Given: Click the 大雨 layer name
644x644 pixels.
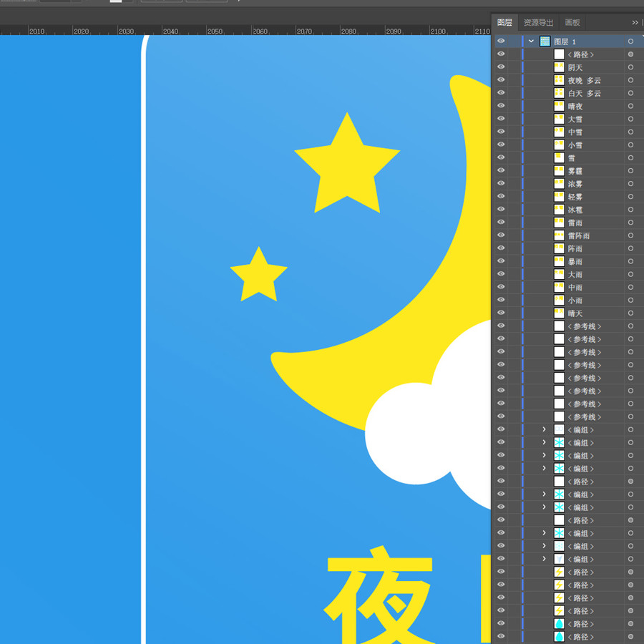Looking at the screenshot, I should [575, 274].
